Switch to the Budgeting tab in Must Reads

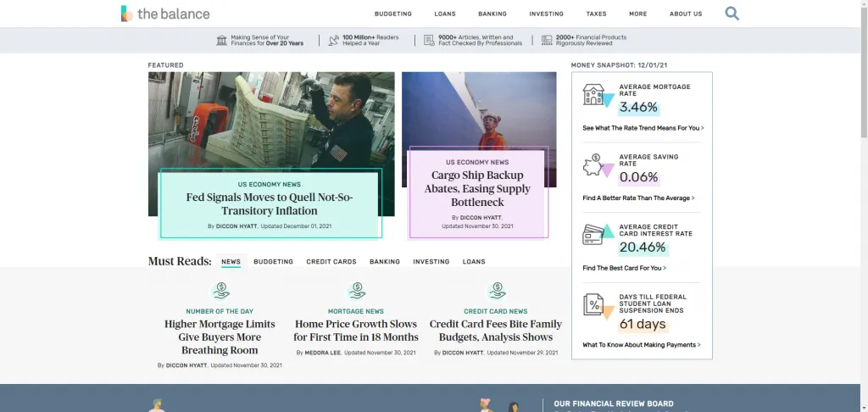point(274,261)
